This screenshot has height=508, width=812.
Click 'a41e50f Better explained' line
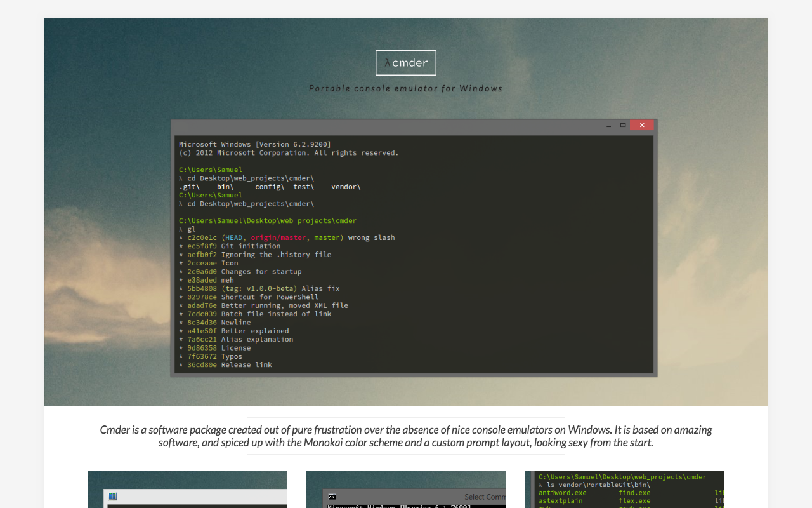234,331
